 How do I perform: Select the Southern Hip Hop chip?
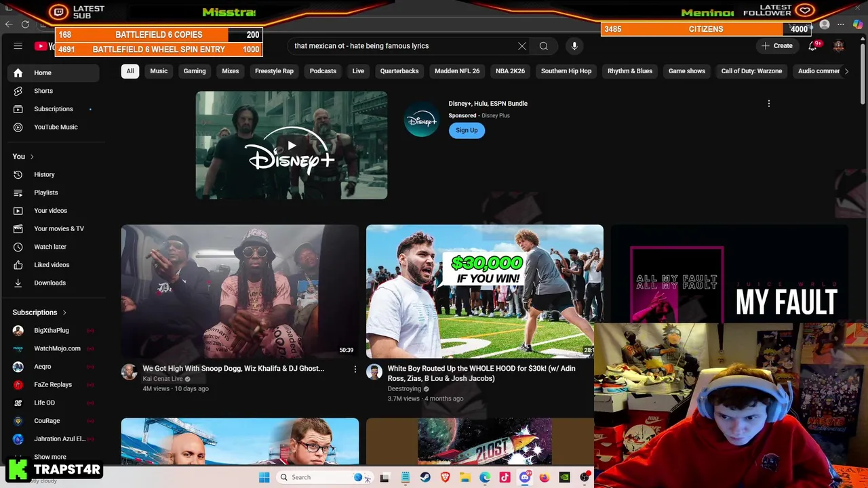click(x=566, y=71)
